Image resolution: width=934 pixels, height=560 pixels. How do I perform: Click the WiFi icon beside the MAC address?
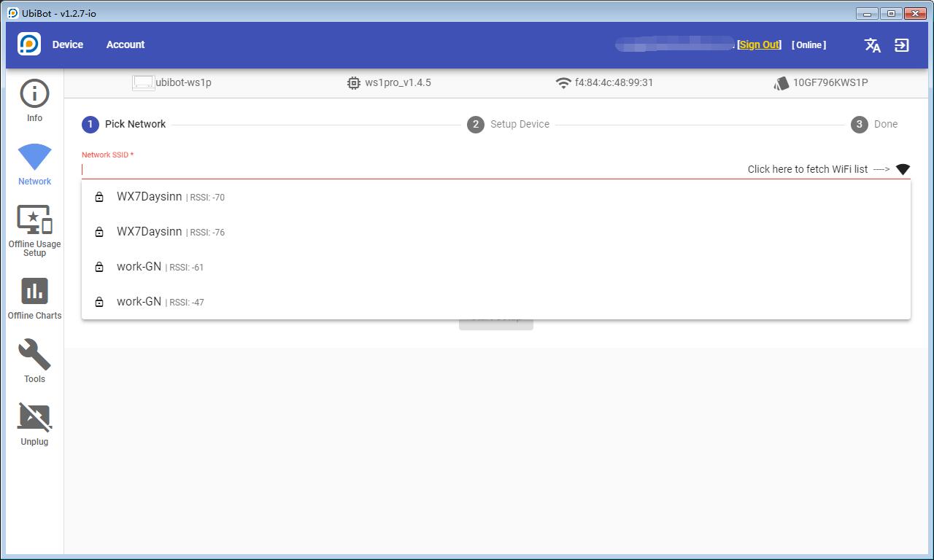563,82
